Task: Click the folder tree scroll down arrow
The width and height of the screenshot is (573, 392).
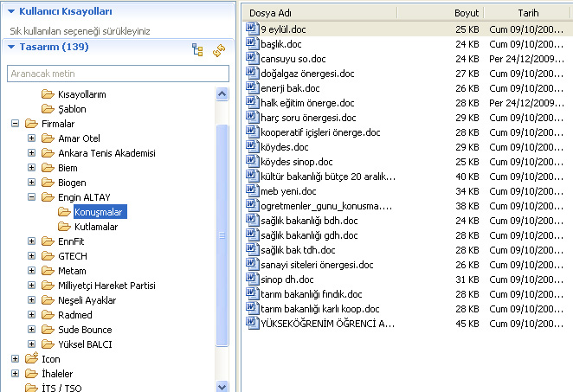Action: [x=222, y=386]
